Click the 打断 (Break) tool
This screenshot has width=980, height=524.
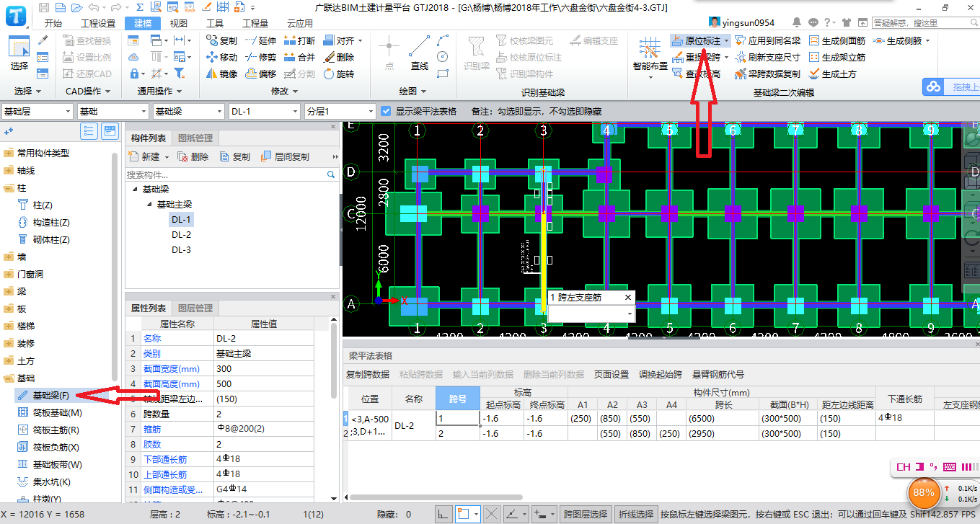[x=299, y=40]
